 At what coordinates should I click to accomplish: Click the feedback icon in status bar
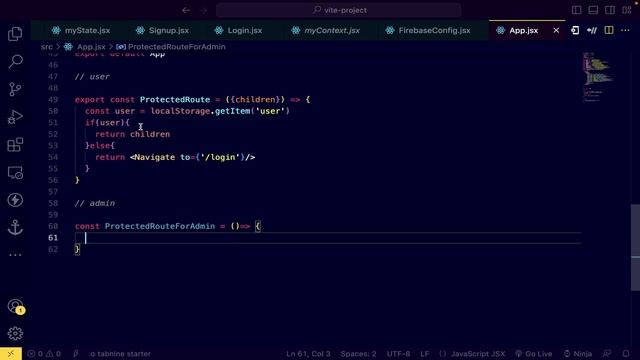coord(607,354)
